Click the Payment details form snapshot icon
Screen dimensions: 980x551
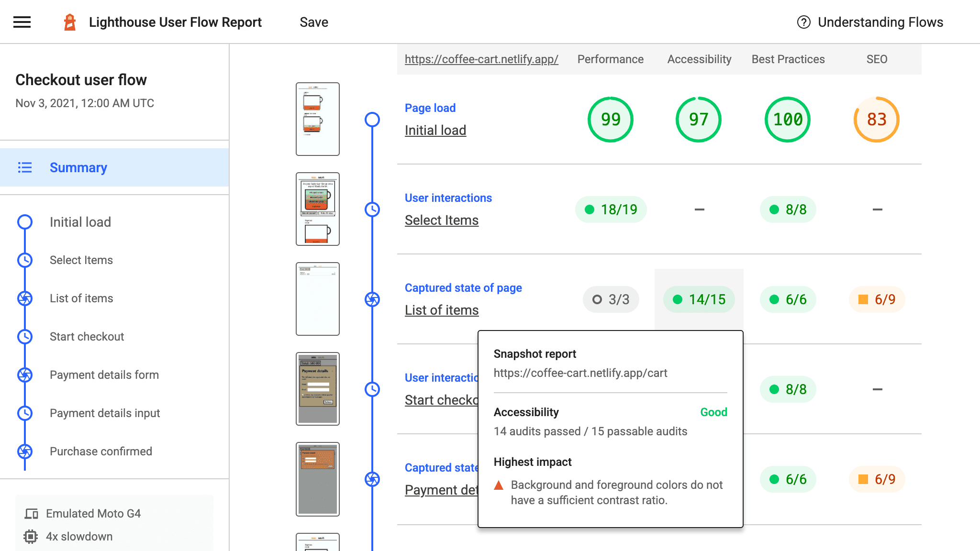coord(25,375)
